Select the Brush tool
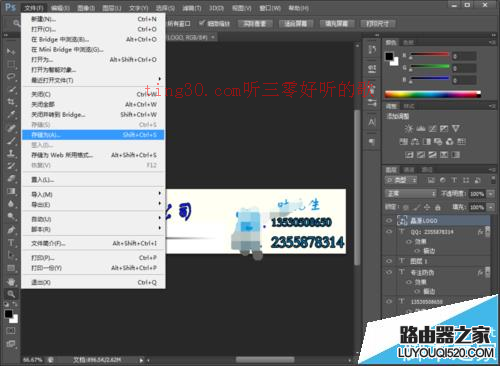 [x=11, y=140]
